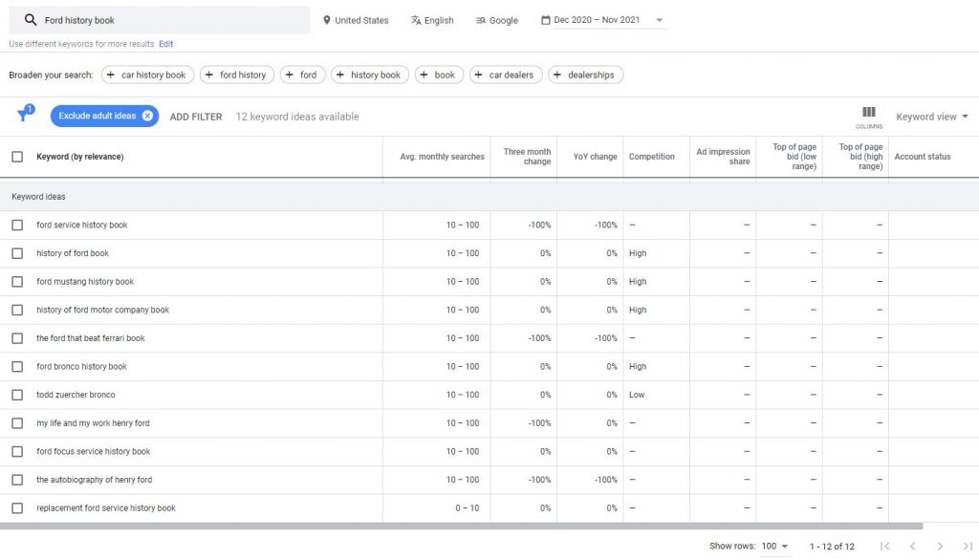
Task: Jump to the last results page
Action: (967, 546)
